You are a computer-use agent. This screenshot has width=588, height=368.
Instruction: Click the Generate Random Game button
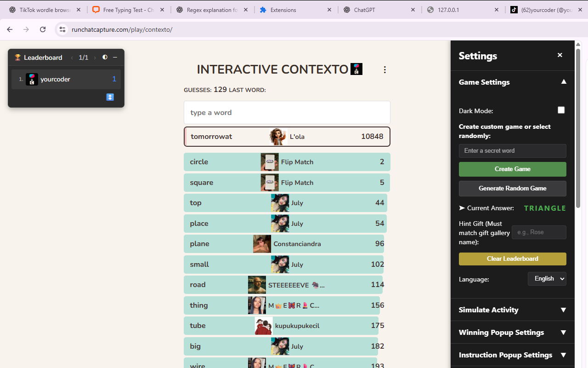tap(513, 189)
